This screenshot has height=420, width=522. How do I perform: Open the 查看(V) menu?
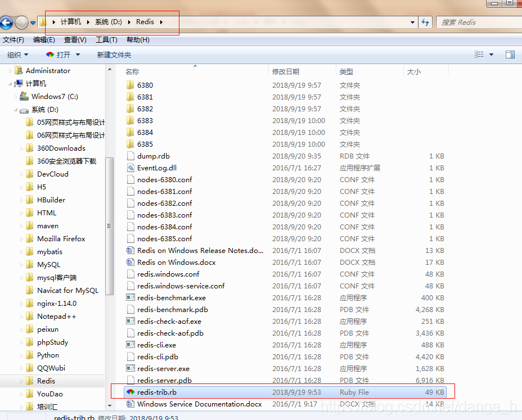pos(75,40)
